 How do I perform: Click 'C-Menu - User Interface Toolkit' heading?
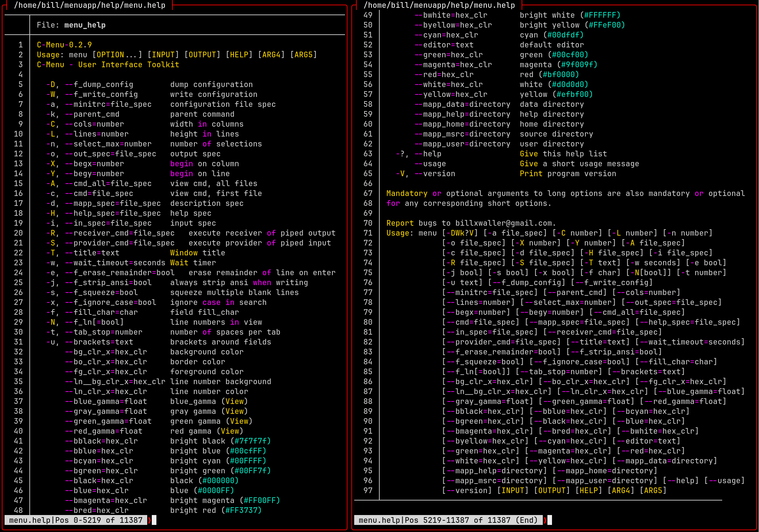pos(108,65)
